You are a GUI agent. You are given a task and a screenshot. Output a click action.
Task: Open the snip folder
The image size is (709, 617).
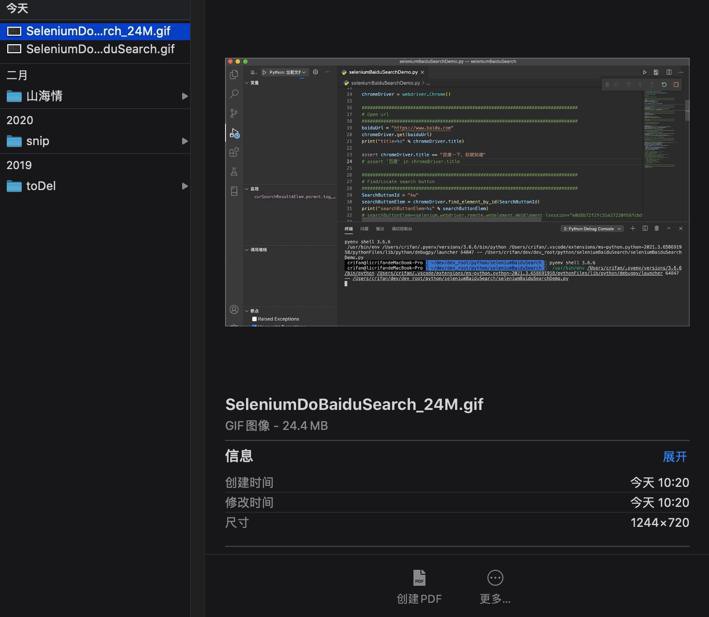95,141
